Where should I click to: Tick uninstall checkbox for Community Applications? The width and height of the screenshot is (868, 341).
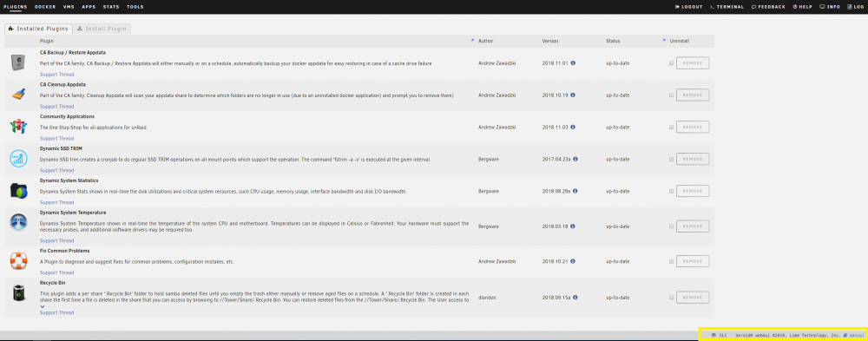(672, 128)
